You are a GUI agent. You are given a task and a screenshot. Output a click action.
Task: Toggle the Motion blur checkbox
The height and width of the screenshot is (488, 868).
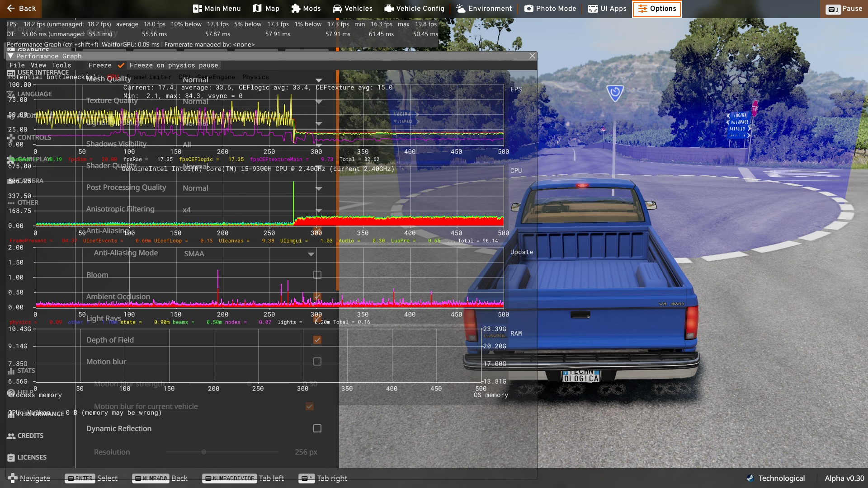pos(317,361)
